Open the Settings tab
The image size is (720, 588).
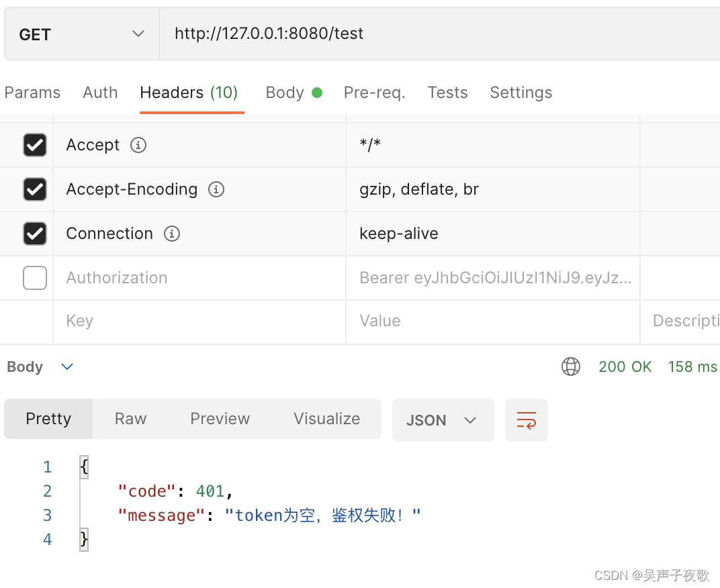(x=521, y=93)
